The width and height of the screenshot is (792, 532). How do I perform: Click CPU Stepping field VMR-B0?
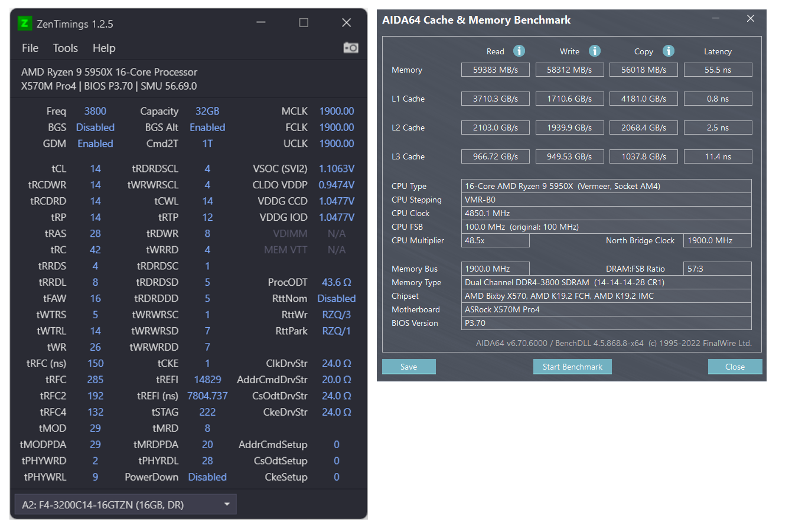pyautogui.click(x=606, y=200)
